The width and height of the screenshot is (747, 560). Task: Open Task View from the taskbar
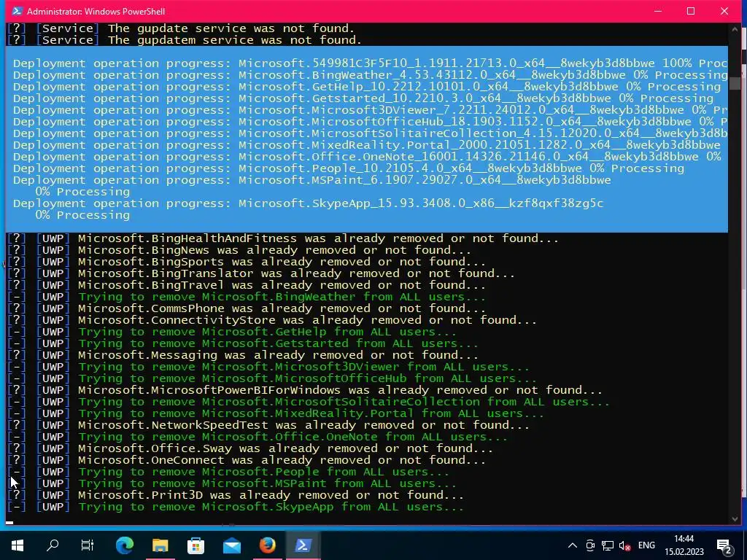tap(88, 545)
